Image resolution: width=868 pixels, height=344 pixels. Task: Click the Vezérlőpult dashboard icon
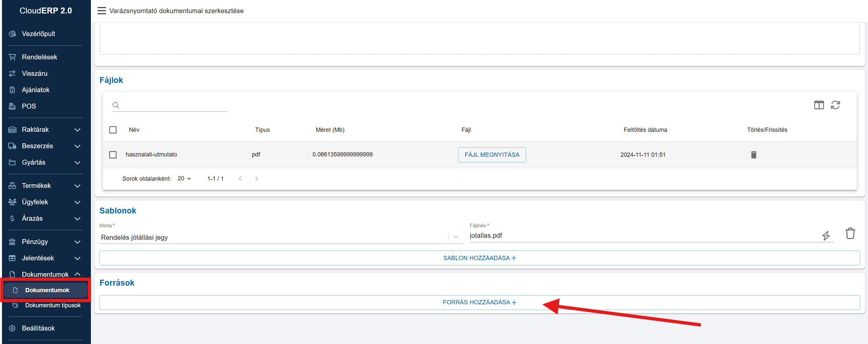(x=12, y=34)
